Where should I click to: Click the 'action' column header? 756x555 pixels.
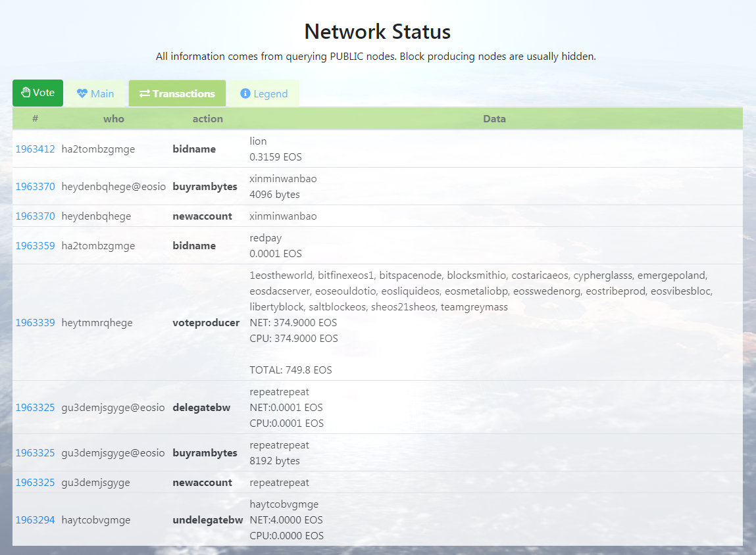pyautogui.click(x=207, y=119)
